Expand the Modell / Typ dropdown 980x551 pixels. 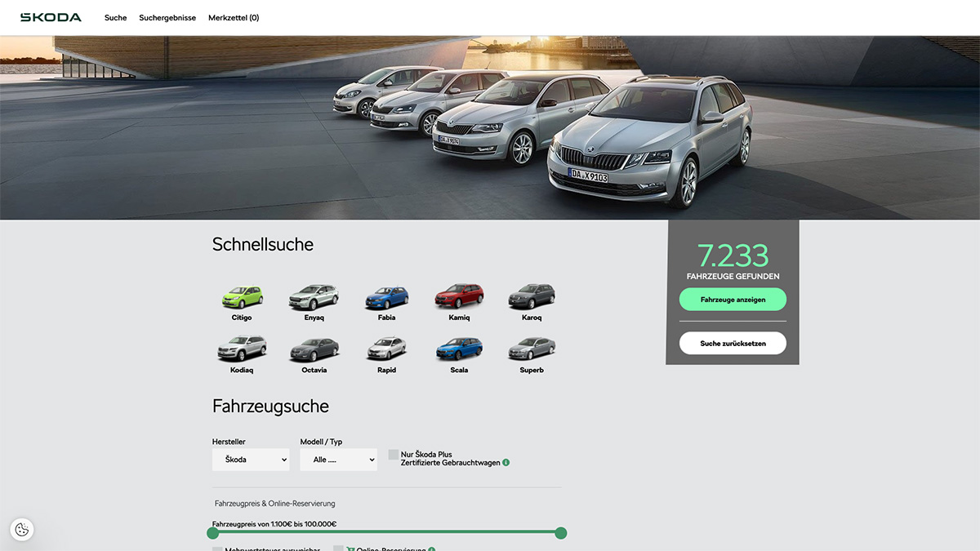click(338, 460)
